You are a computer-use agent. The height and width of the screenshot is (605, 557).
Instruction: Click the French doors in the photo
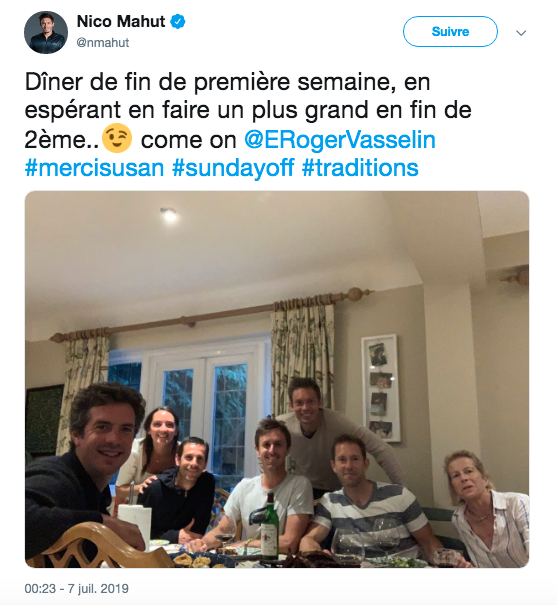[204, 403]
